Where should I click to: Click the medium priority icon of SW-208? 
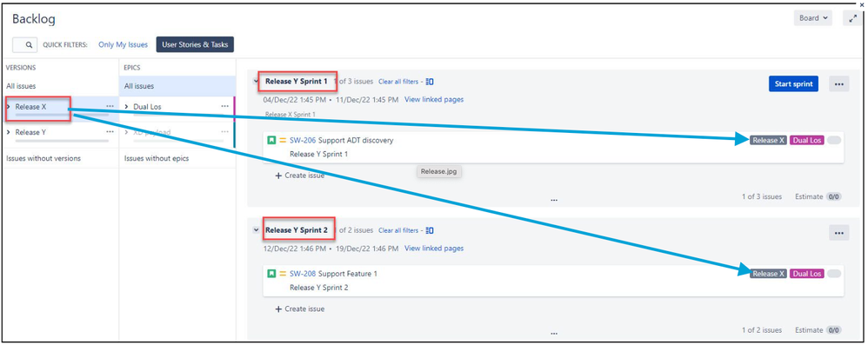click(x=283, y=274)
